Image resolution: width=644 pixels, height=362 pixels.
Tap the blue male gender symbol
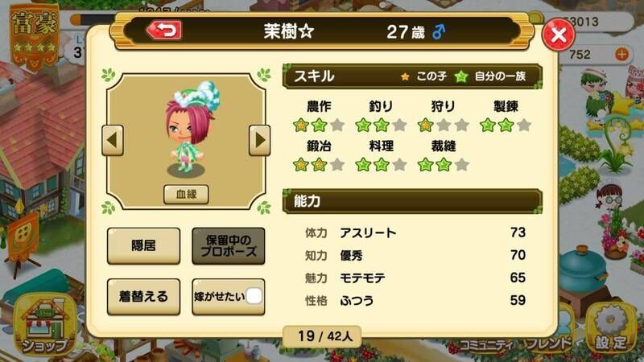(x=439, y=31)
